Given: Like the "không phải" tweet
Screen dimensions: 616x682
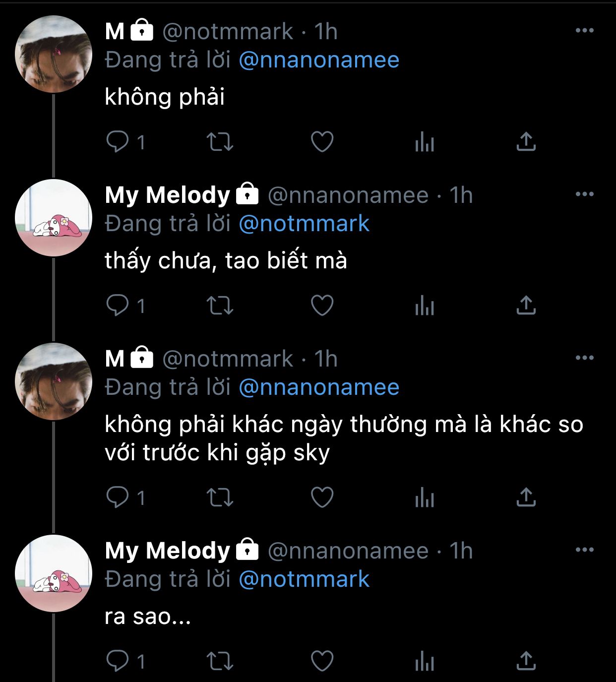Looking at the screenshot, I should pyautogui.click(x=322, y=142).
